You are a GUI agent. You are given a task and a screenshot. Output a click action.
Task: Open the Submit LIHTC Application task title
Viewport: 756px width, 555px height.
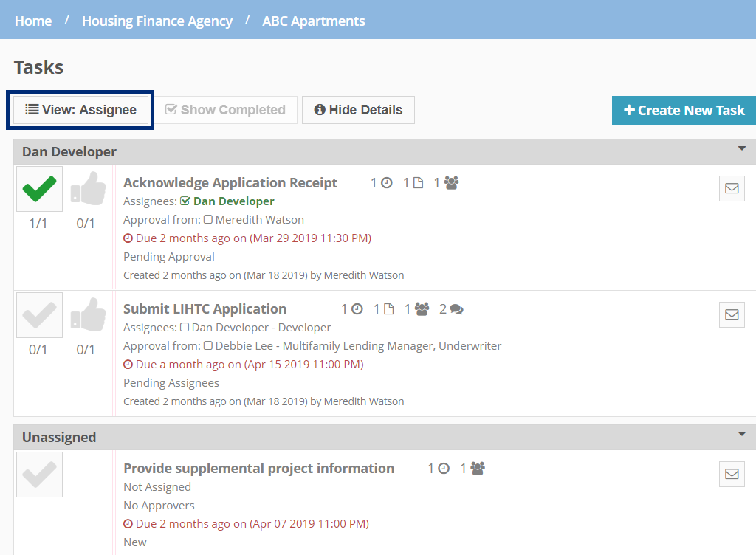click(x=205, y=309)
